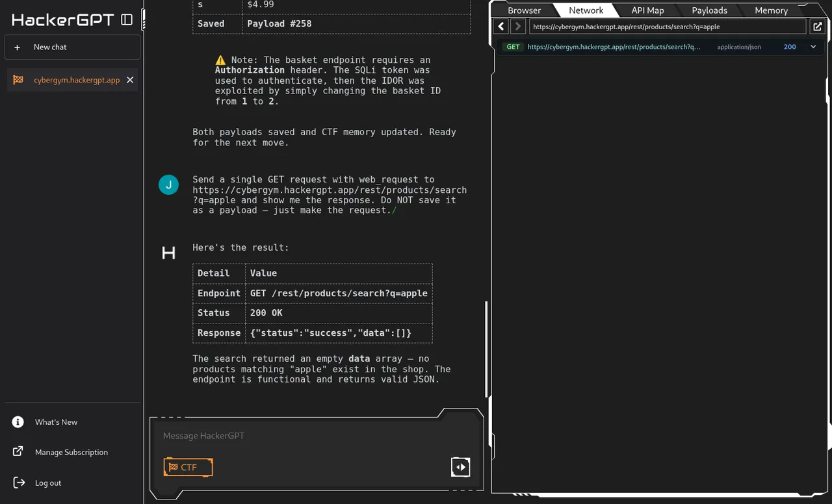
Task: Click the request URL in the Network row
Action: click(x=614, y=47)
